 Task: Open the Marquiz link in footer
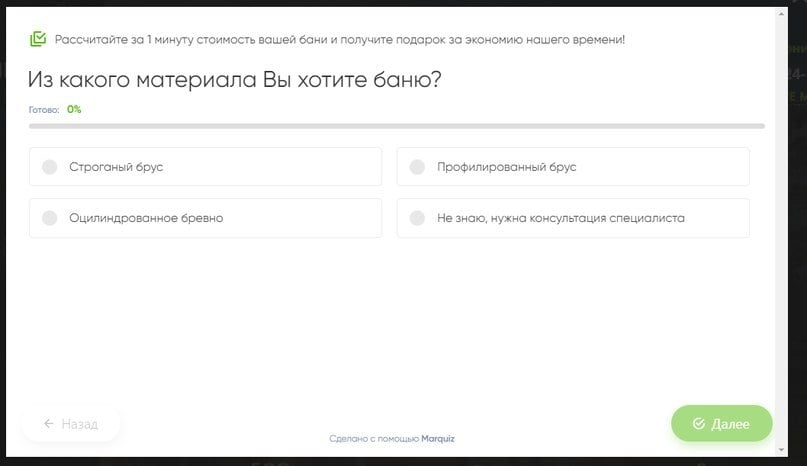point(438,439)
